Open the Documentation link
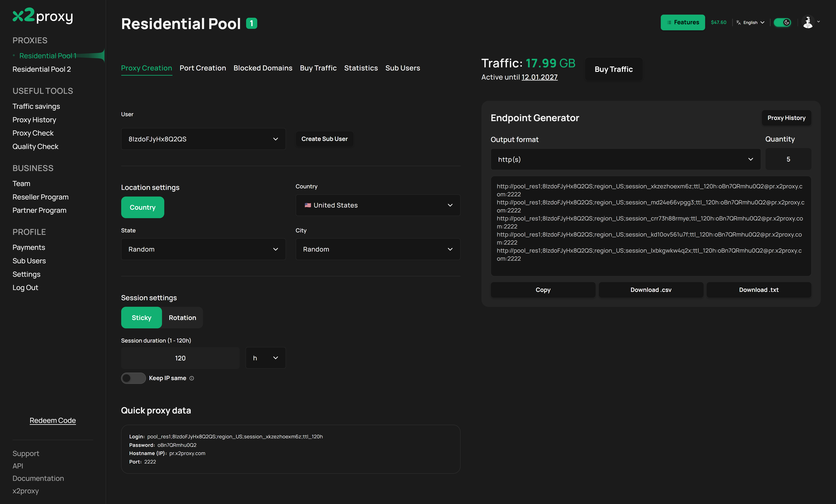 (38, 478)
